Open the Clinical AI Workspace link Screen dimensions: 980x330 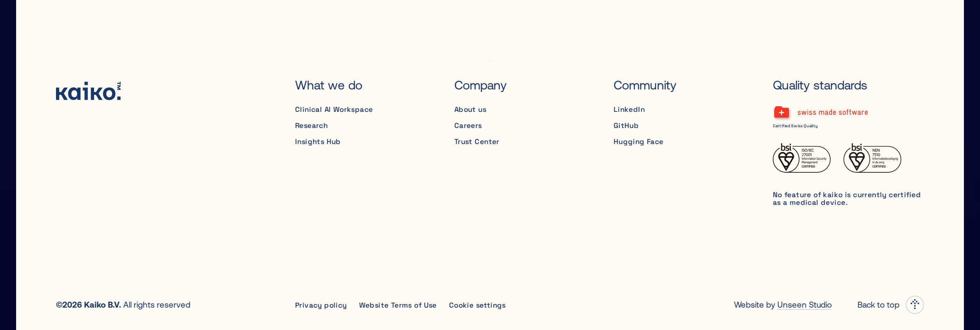click(334, 109)
